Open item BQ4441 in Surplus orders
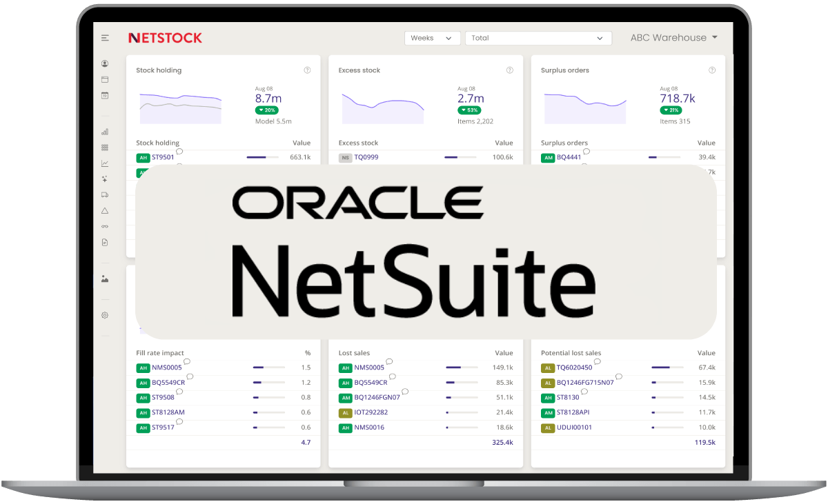Screen dimensions: 828x504 [x=569, y=157]
